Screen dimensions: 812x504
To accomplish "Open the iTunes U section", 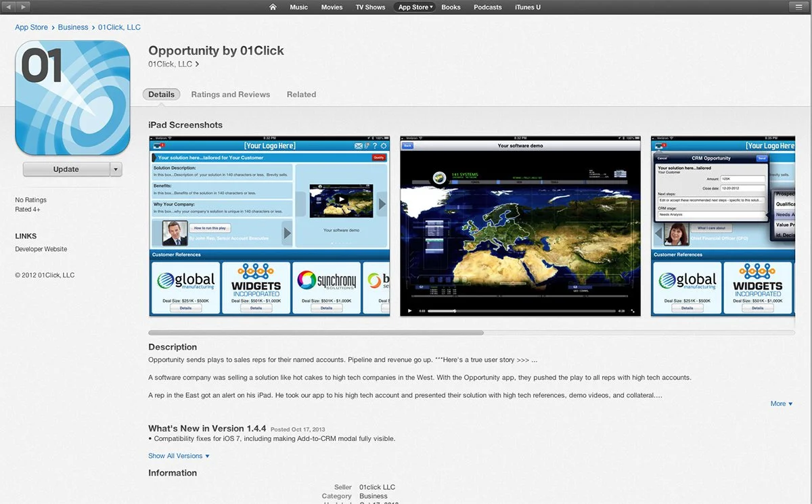I will pyautogui.click(x=528, y=7).
